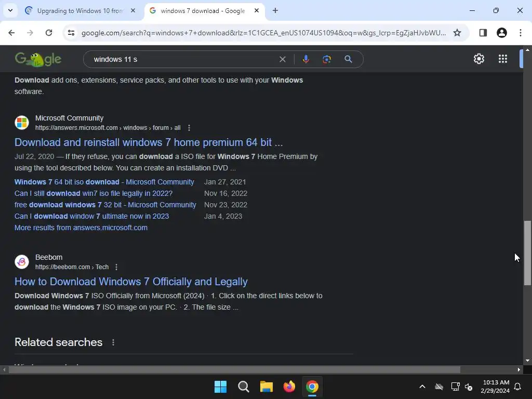The width and height of the screenshot is (532, 399).
Task: Clear the search box with X
Action: [x=282, y=59]
